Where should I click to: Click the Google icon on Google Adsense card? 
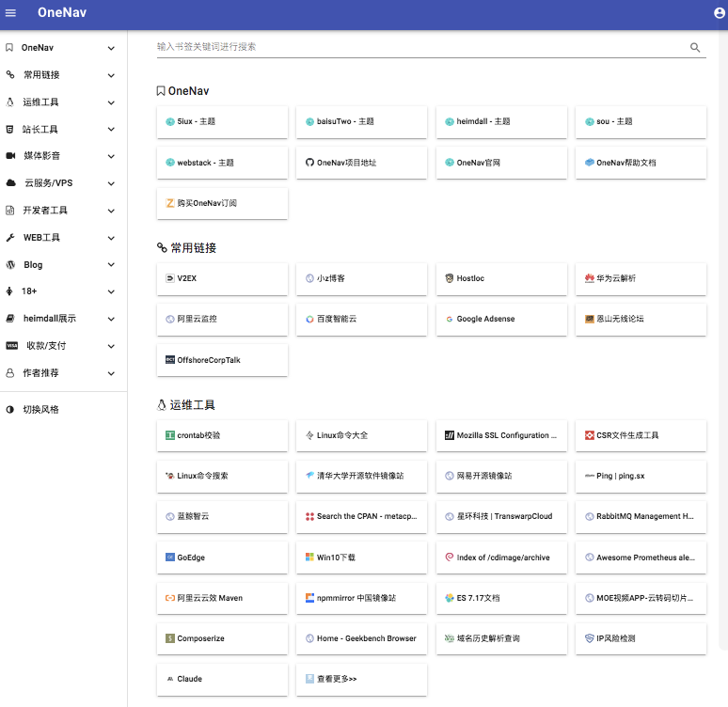(449, 319)
